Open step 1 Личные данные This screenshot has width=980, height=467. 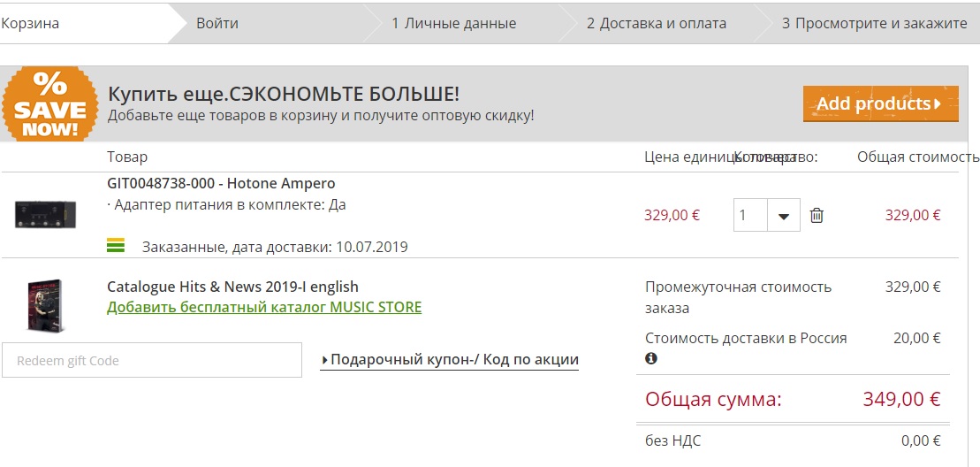tap(454, 23)
